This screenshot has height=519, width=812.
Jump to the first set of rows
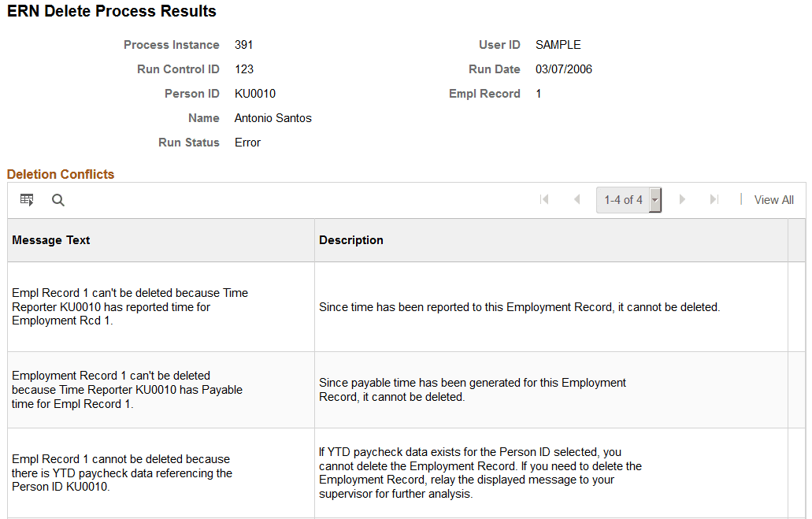point(545,199)
